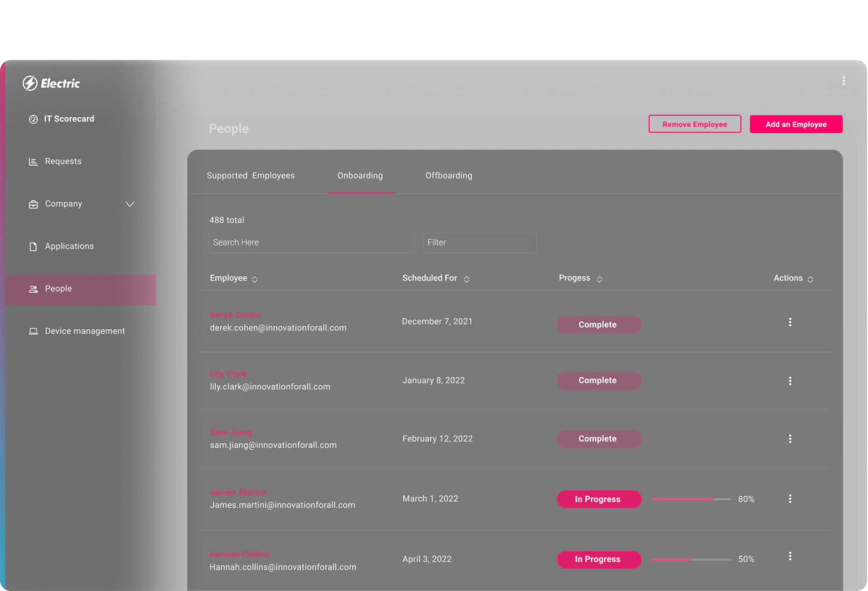
Task: Switch to the Offboarding tab
Action: (449, 175)
